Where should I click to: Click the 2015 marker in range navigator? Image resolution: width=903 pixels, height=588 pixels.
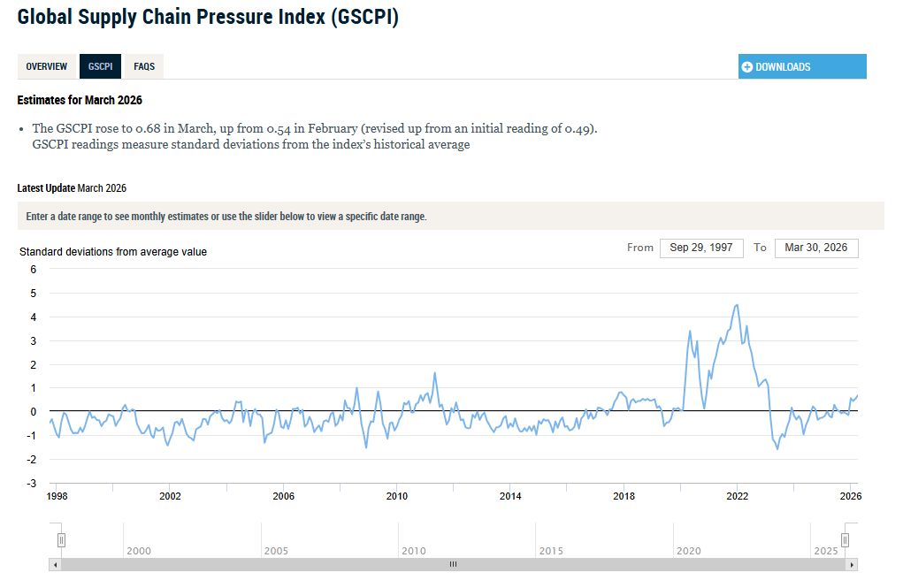pyautogui.click(x=551, y=551)
